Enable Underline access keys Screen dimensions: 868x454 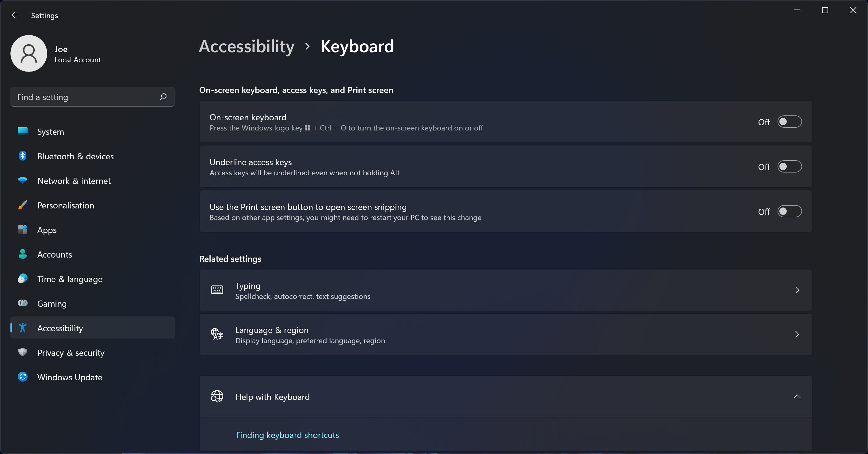790,166
